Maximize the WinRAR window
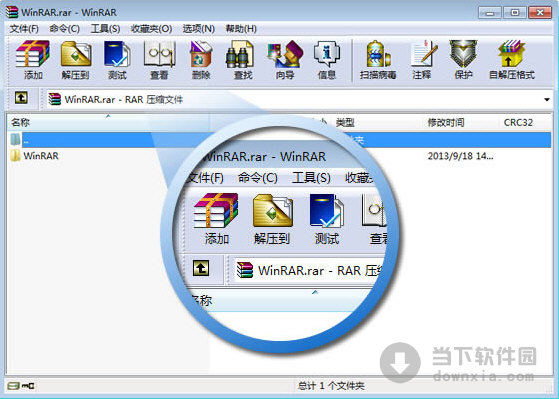The height and width of the screenshot is (399, 559). (x=515, y=12)
